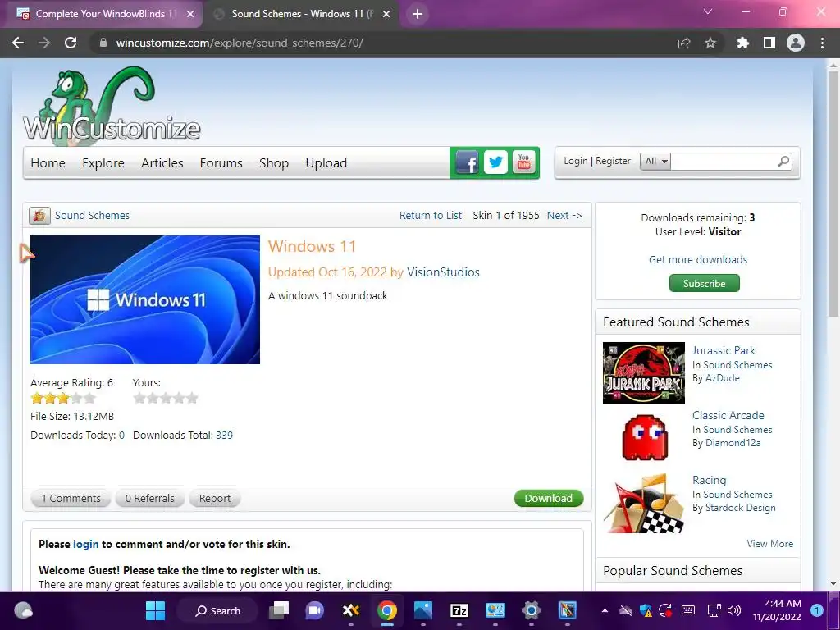
Task: Open the WinCustomize Twitter icon
Action: click(x=495, y=162)
